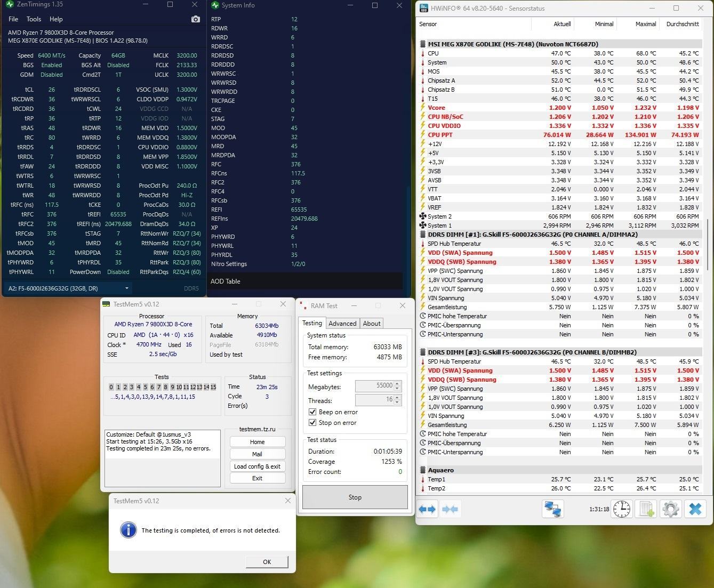This screenshot has width=714, height=588.
Task: Click the gray collapse arrows icon in HWiNFO
Action: click(x=450, y=509)
